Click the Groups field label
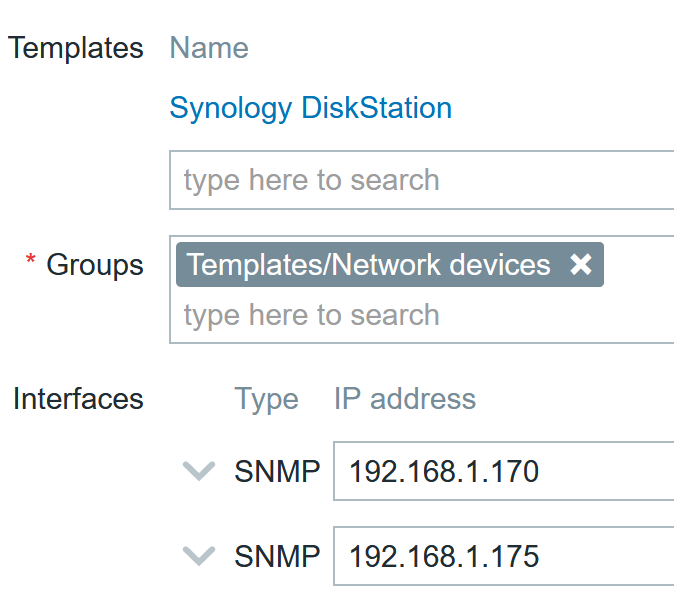Viewport: 674px width, 612px height. [95, 265]
